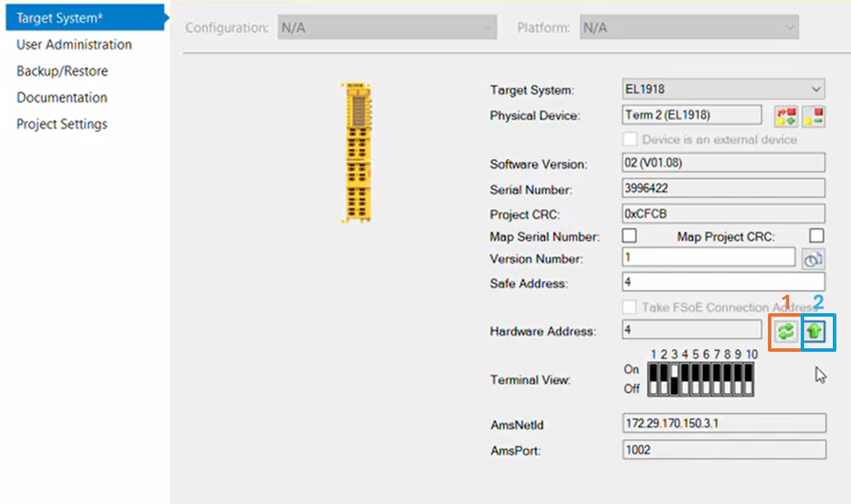Toggle DIP switch 10 in Terminal View
Screen dimensions: 851x504
pos(748,379)
